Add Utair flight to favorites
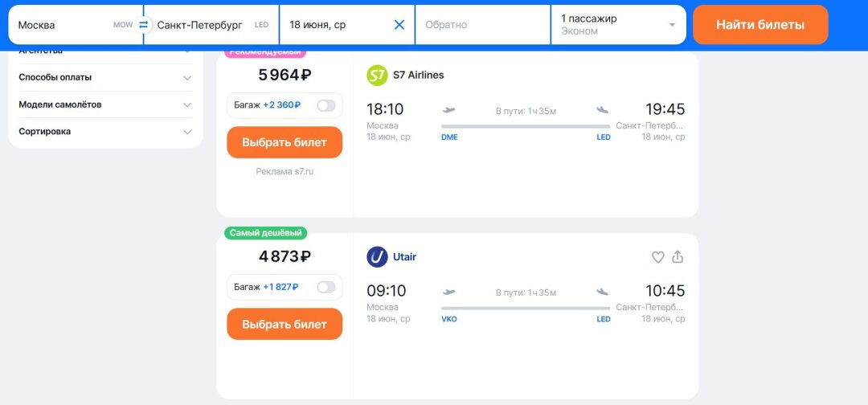868x405 pixels. point(657,257)
